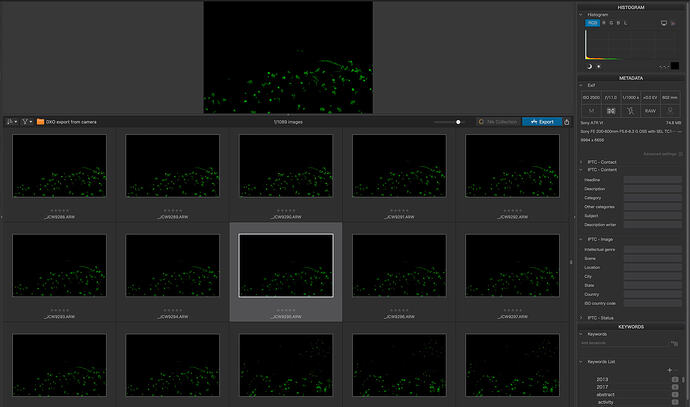This screenshot has width=690, height=407.
Task: Collapse the Keywords section
Action: pos(581,334)
